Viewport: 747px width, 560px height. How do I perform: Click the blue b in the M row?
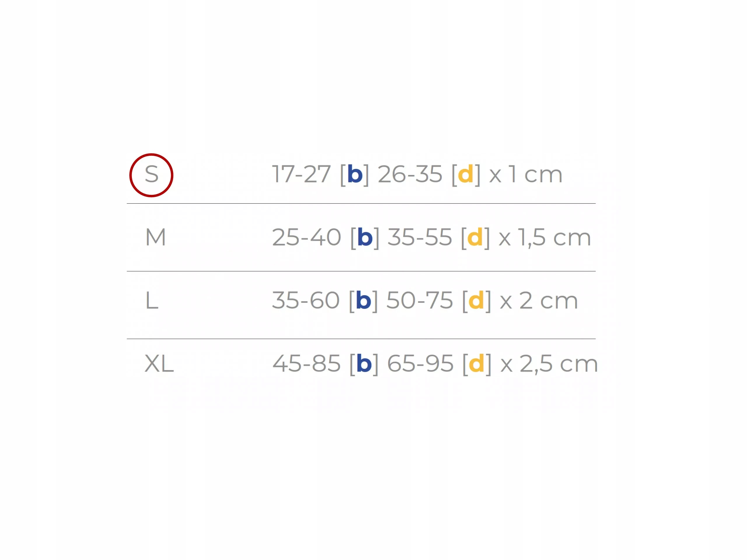365,237
